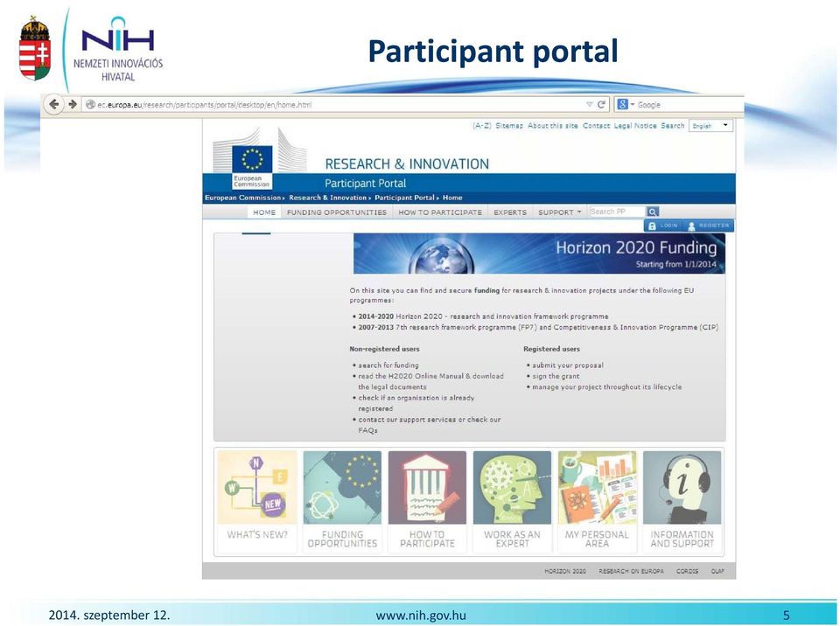Viewport: 840px width, 626px height.
Task: Click the www.nih.gov.hu footer text
Action: tap(421, 616)
